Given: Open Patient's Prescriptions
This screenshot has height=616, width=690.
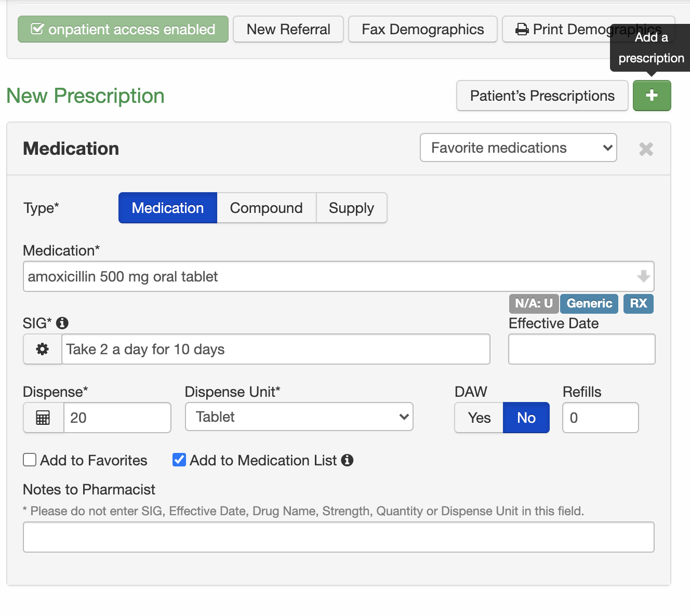Looking at the screenshot, I should coord(542,96).
